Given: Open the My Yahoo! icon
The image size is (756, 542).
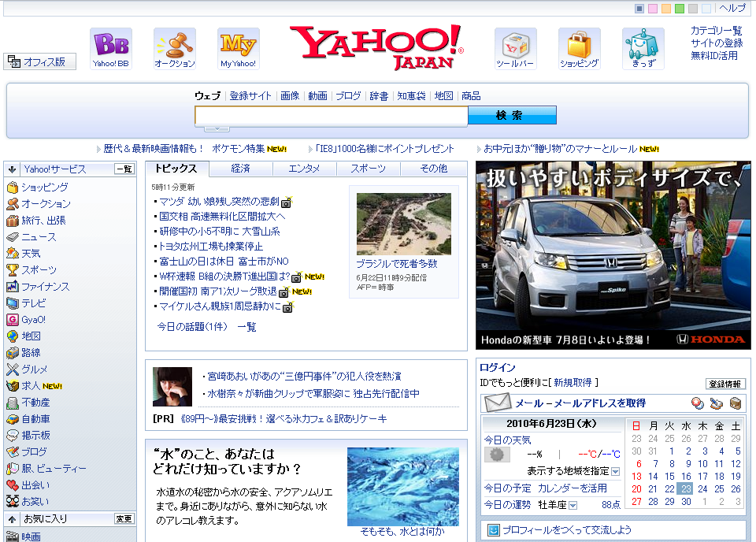Looking at the screenshot, I should pos(238,48).
